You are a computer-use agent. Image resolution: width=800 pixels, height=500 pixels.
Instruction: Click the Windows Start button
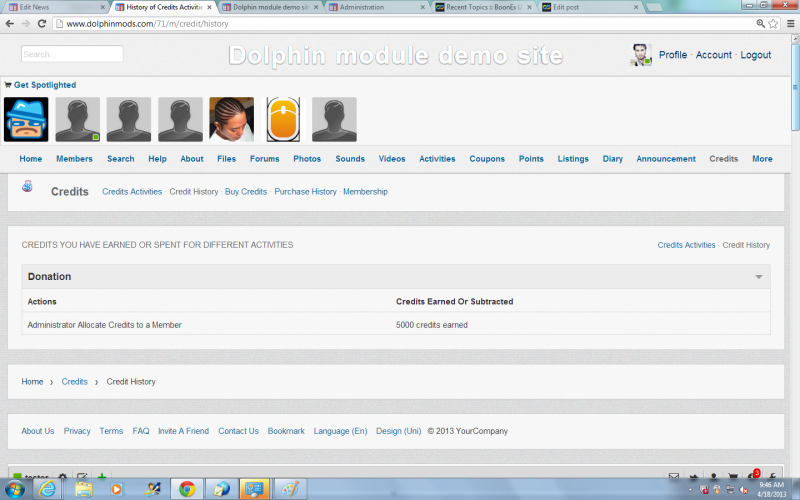14,490
